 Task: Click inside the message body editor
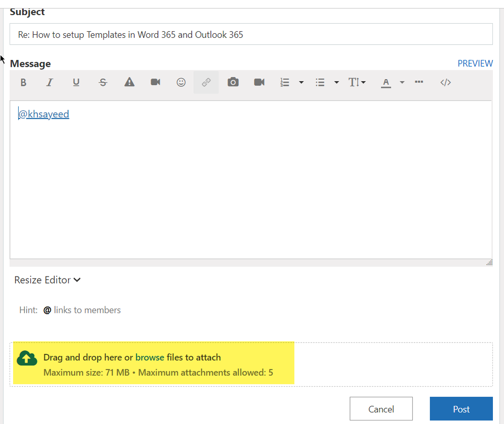251,180
